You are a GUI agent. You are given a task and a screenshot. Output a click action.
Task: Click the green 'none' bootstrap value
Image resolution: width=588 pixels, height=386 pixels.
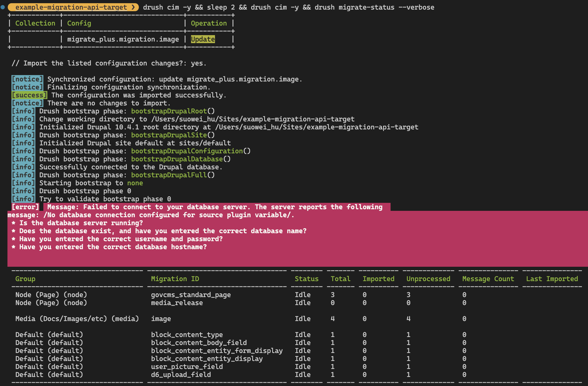pos(135,183)
